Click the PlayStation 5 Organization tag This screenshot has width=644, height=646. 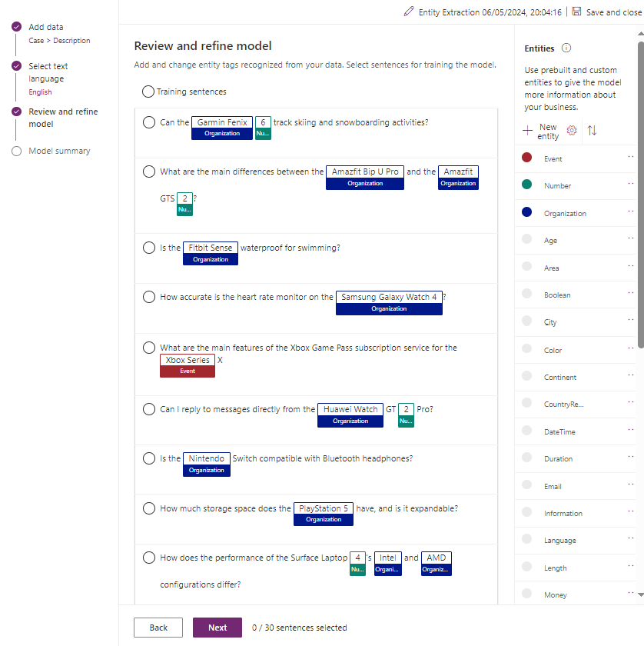point(324,514)
